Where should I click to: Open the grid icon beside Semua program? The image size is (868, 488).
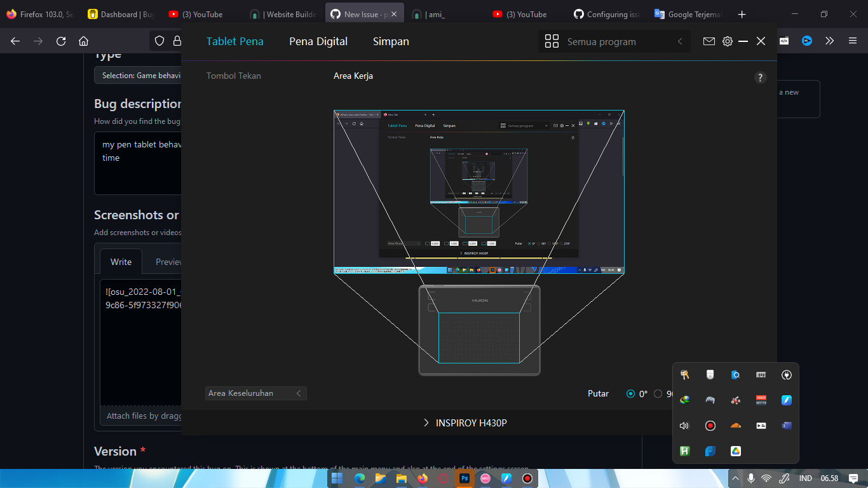coord(552,41)
